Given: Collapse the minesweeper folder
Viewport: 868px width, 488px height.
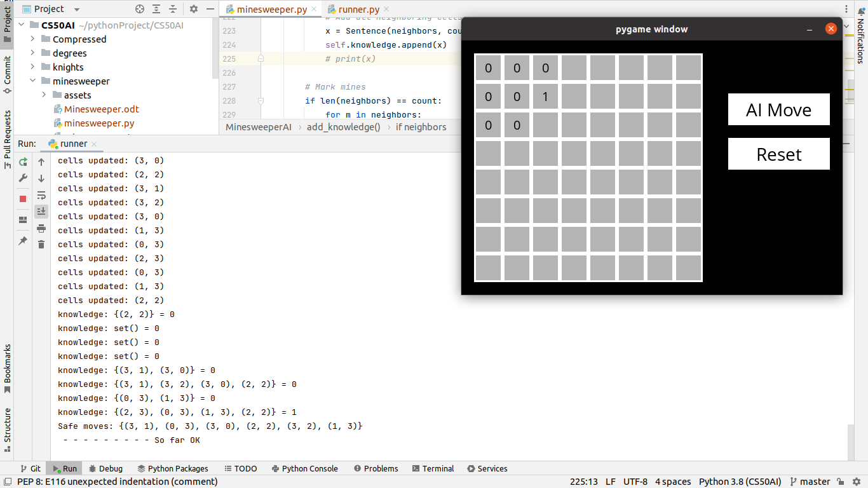Looking at the screenshot, I should (x=32, y=81).
